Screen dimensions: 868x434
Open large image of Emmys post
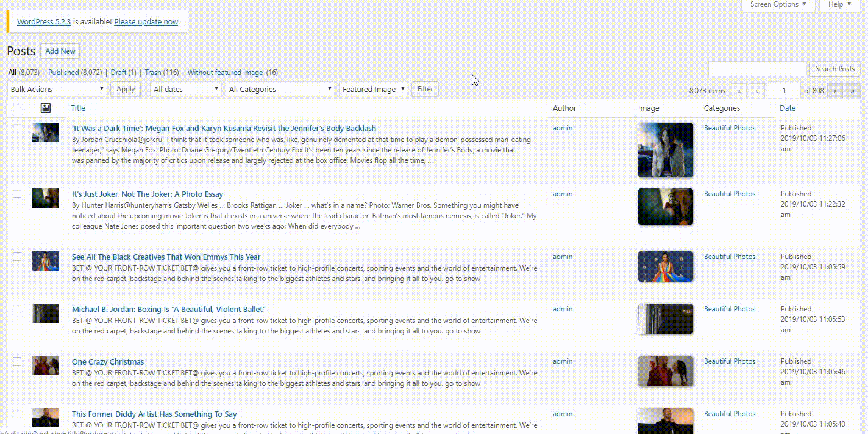tap(666, 266)
